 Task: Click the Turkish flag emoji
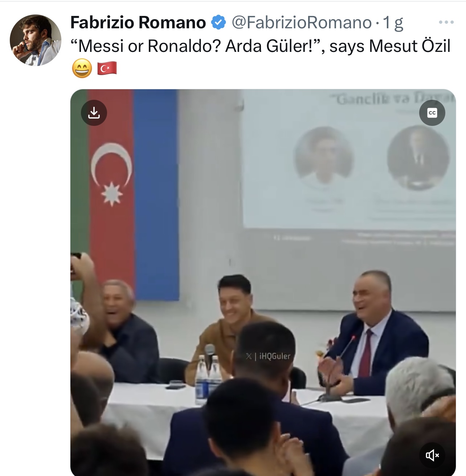tap(107, 68)
